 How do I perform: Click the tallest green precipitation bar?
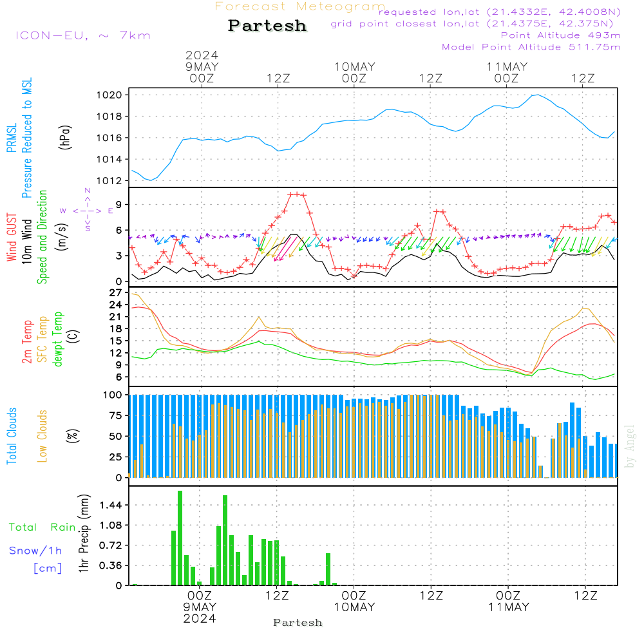click(180, 537)
